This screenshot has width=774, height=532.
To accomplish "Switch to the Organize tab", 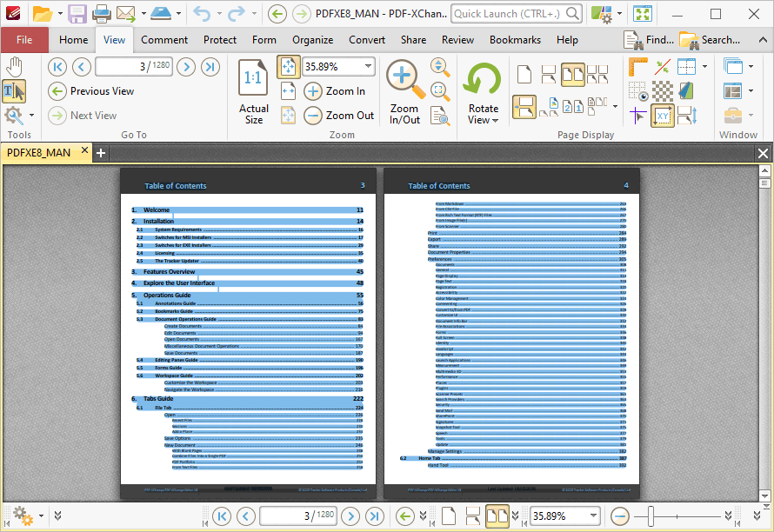I will 312,40.
